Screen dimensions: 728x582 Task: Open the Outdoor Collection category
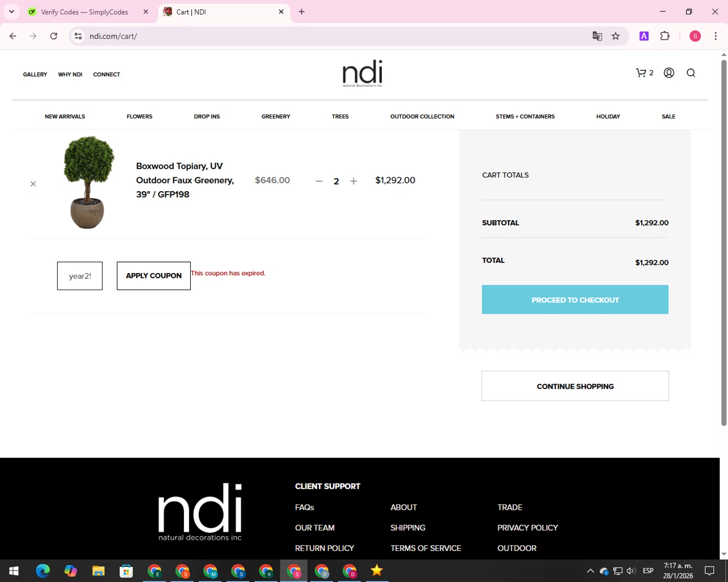coord(422,116)
